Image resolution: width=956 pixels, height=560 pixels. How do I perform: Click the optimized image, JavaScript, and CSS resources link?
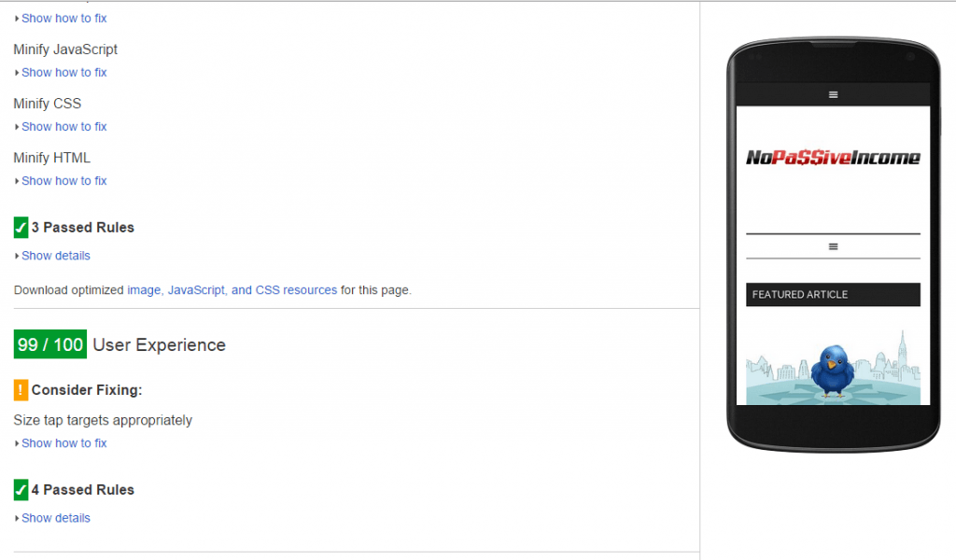pyautogui.click(x=231, y=289)
